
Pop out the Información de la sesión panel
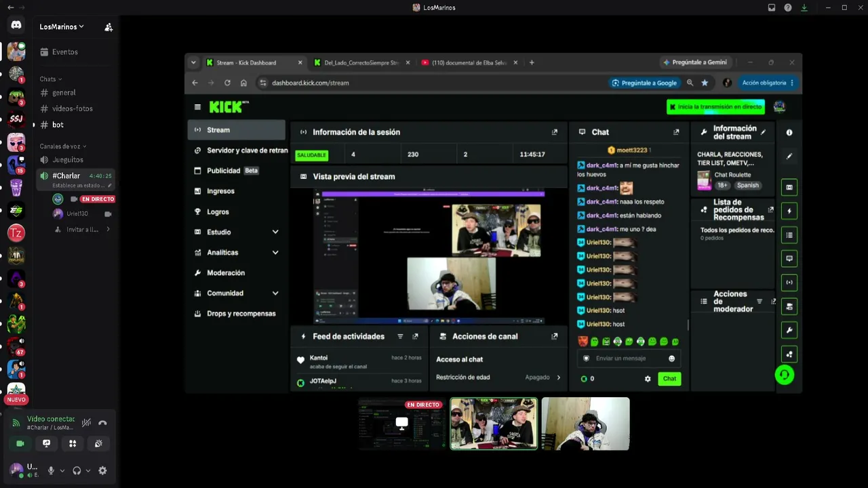[x=555, y=132]
